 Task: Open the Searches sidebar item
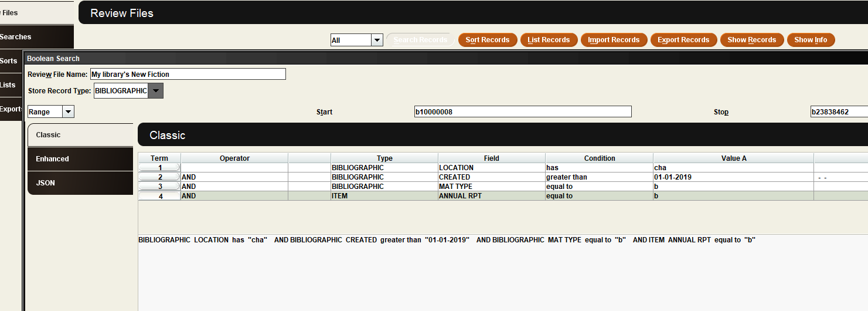pyautogui.click(x=18, y=37)
